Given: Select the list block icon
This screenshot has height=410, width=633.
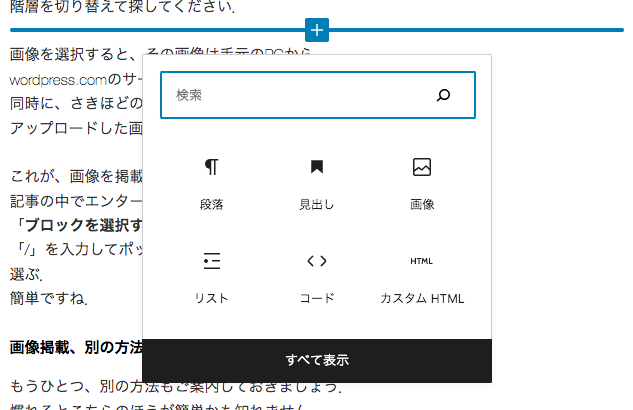Looking at the screenshot, I should (x=212, y=261).
